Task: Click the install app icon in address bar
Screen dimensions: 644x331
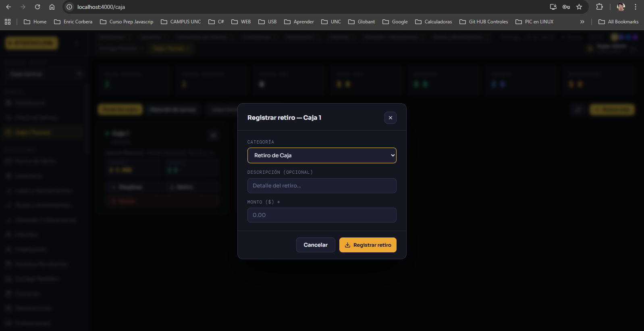Action: pyautogui.click(x=553, y=7)
